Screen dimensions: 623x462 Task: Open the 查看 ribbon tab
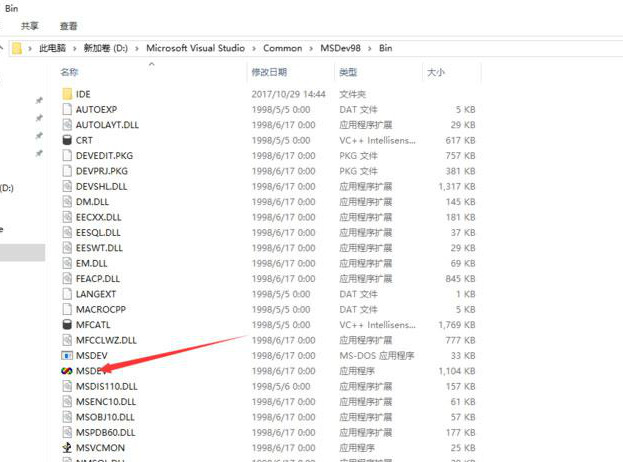(68, 26)
